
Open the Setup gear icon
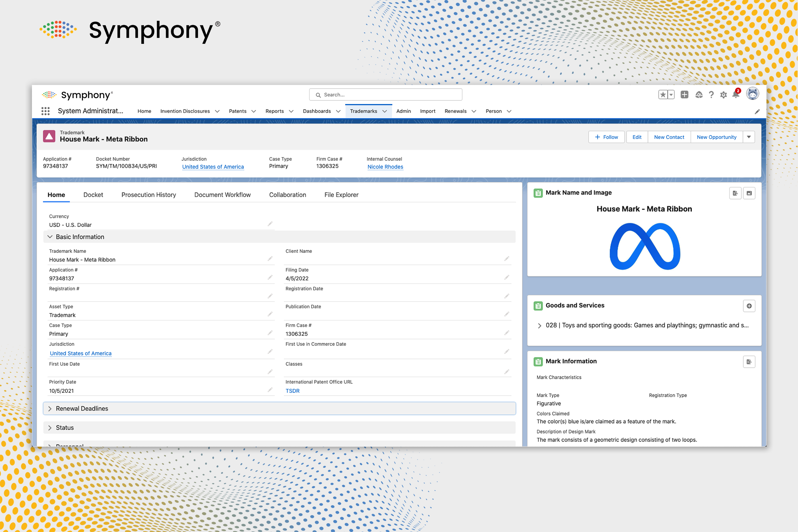point(723,95)
